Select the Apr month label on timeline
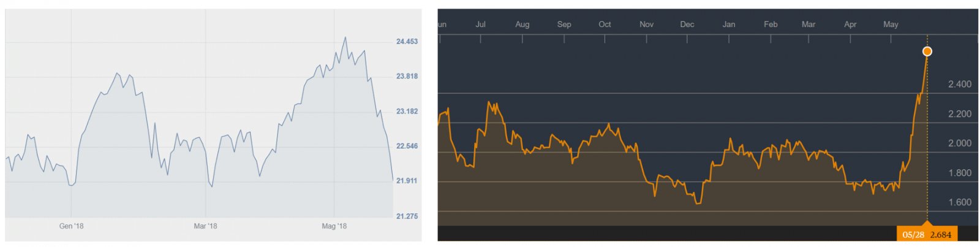This screenshot has height=247, width=980. pyautogui.click(x=850, y=25)
